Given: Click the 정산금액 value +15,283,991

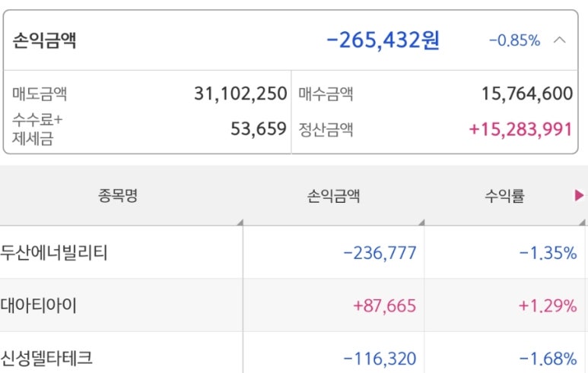Looking at the screenshot, I should click(x=520, y=129).
